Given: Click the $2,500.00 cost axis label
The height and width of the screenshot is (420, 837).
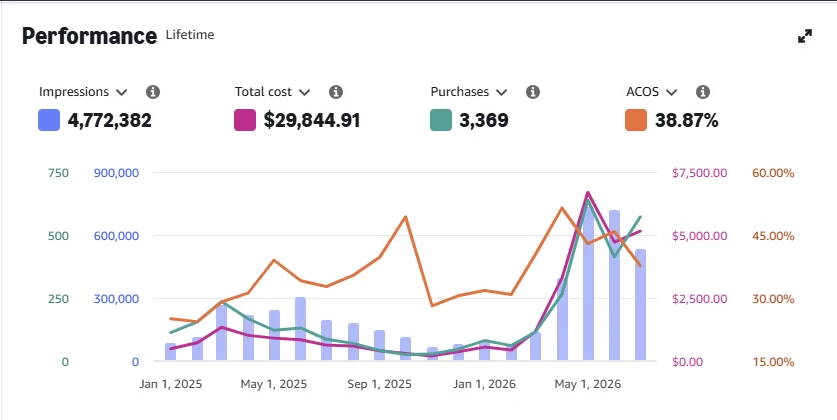Looking at the screenshot, I should click(x=699, y=299).
